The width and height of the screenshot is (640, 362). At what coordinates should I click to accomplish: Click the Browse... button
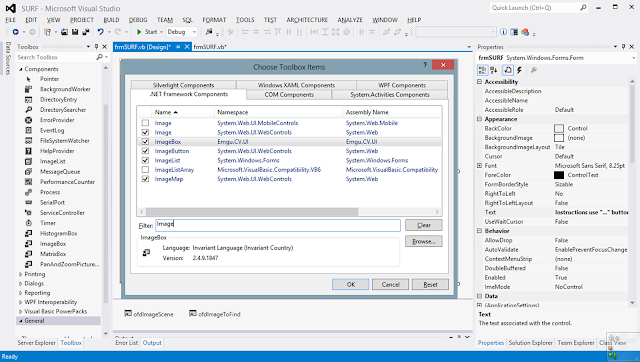pos(424,241)
